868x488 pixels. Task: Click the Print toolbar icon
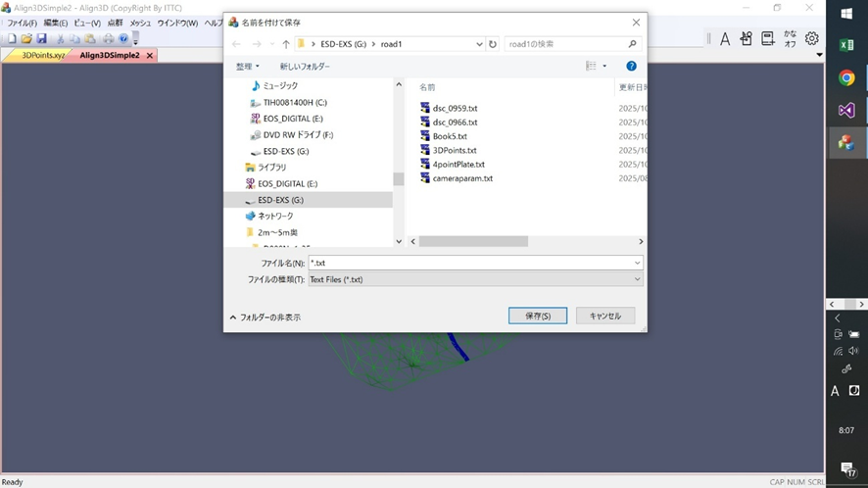click(x=108, y=39)
